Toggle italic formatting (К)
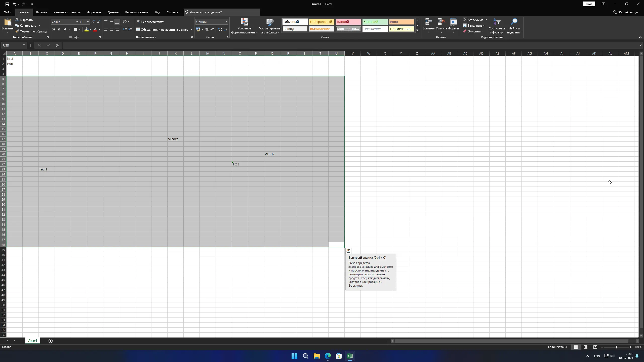 click(59, 29)
